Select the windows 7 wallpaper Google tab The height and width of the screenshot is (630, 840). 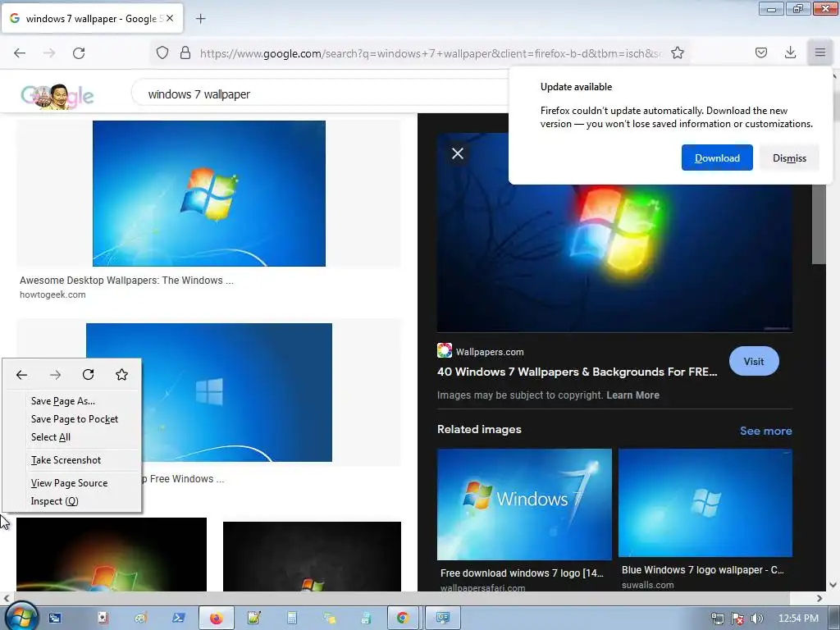92,18
